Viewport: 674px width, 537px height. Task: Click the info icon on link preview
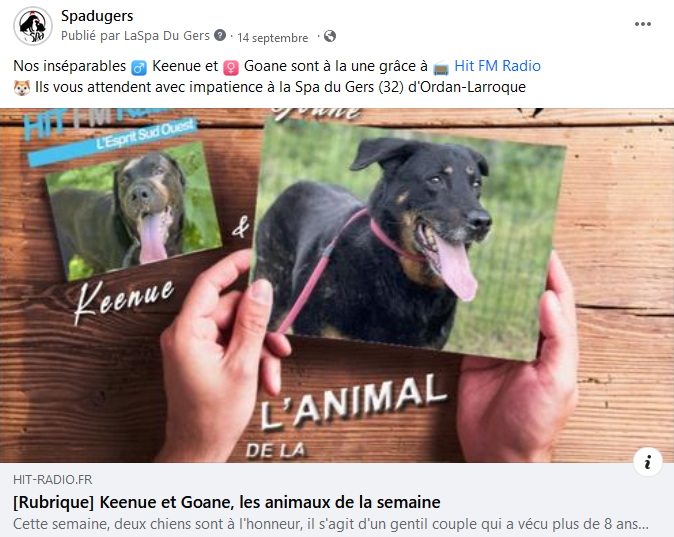tap(647, 462)
